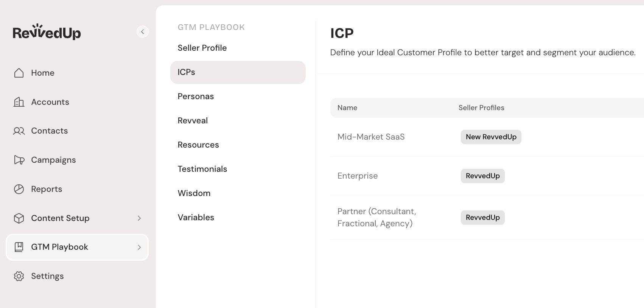Go to the Revveal section
This screenshot has height=308, width=644.
[x=193, y=121]
